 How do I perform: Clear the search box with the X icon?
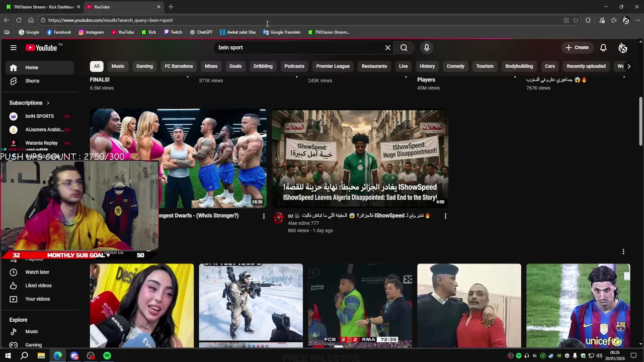click(388, 48)
